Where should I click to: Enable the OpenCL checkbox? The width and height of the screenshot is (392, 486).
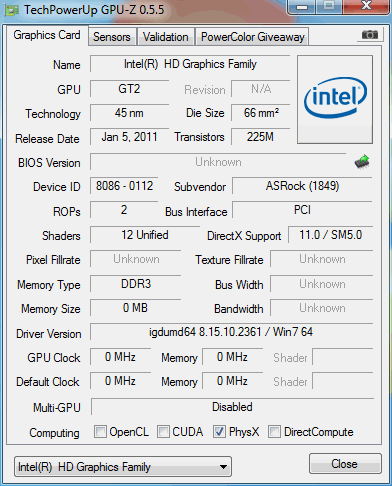pyautogui.click(x=100, y=431)
